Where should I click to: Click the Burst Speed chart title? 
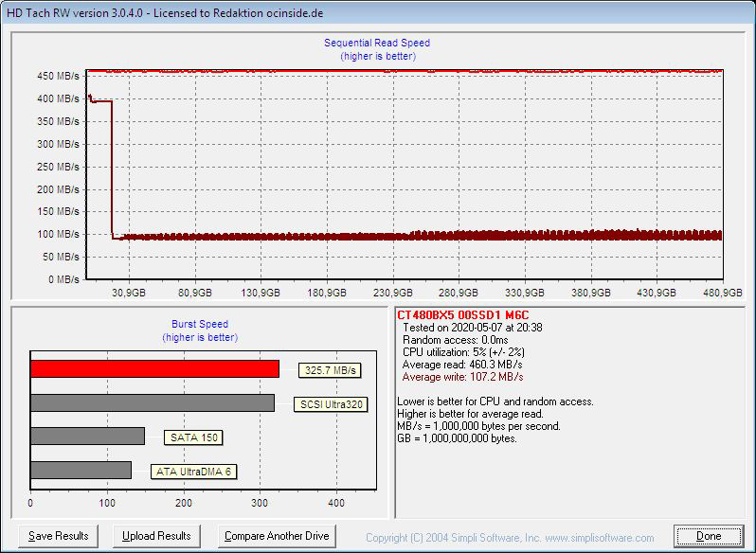(x=200, y=324)
